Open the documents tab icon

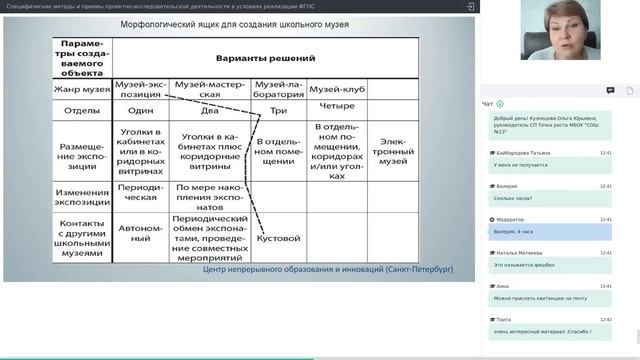coord(630,91)
